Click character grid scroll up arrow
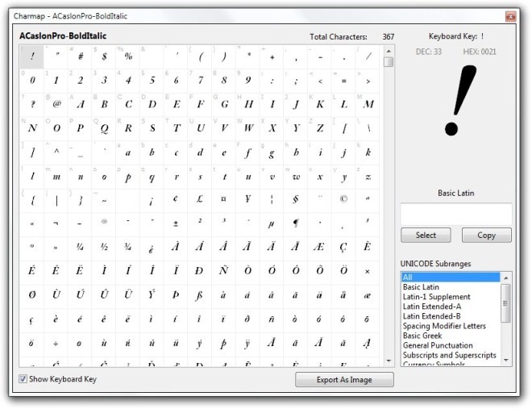Image resolution: width=532 pixels, height=409 pixels. click(x=389, y=51)
